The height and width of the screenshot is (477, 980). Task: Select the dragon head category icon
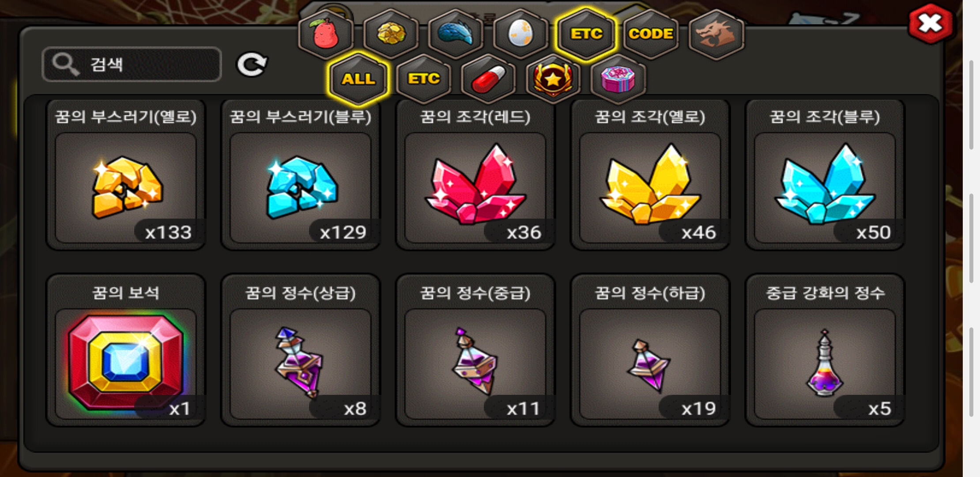716,34
